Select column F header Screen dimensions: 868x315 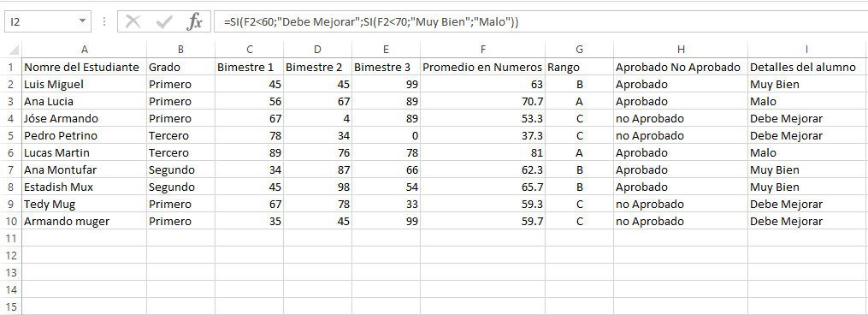[482, 50]
